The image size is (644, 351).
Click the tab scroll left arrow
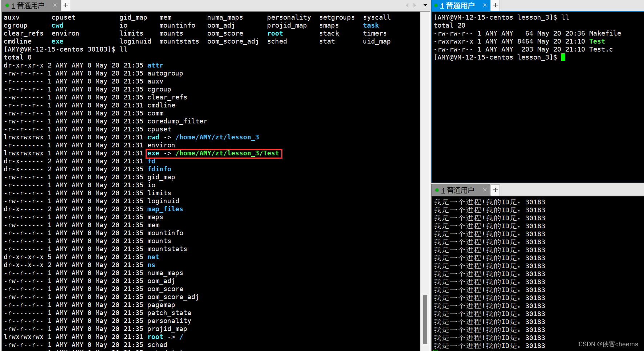pos(407,5)
